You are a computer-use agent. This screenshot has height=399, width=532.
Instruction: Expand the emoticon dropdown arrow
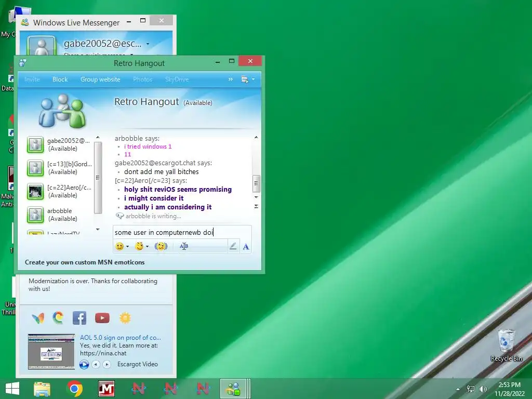(x=128, y=247)
